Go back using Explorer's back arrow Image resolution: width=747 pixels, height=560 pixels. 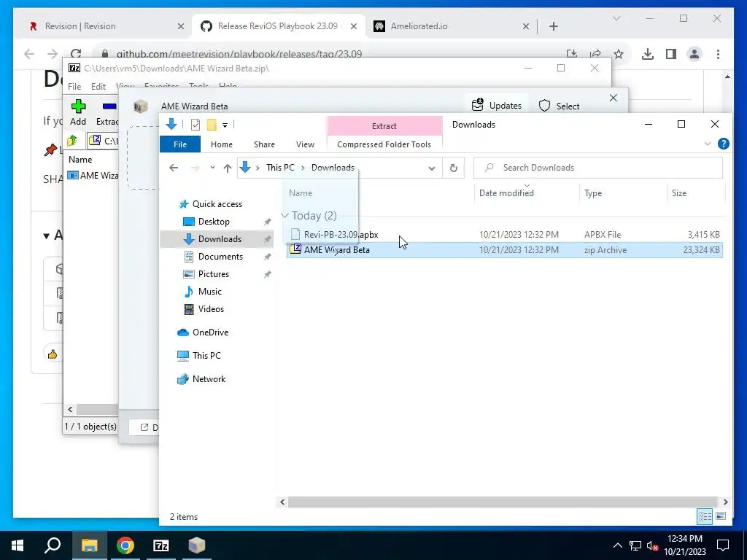pyautogui.click(x=174, y=168)
